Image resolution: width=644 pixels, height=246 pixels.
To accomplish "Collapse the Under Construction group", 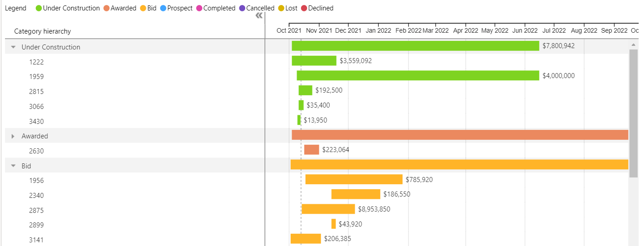I will point(13,47).
